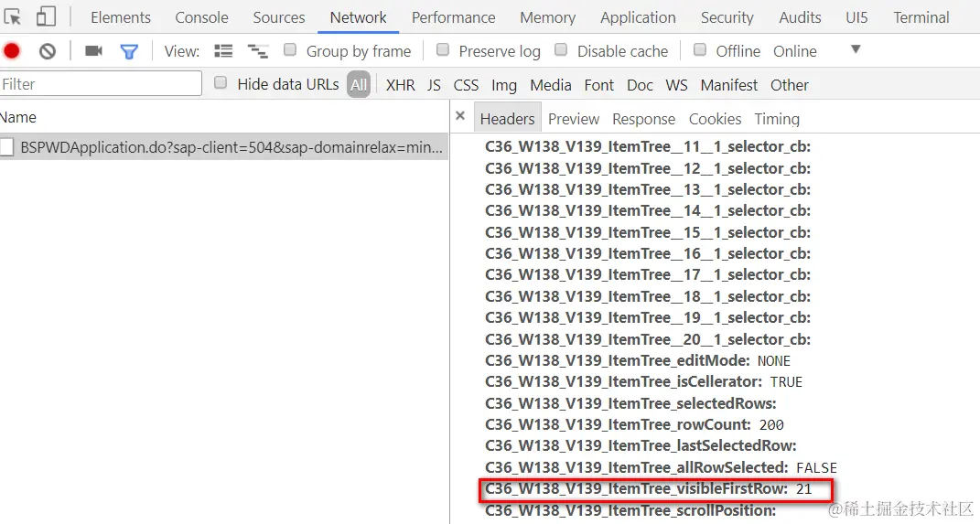The image size is (980, 524).
Task: Show the Timing detail tab
Action: pos(777,119)
